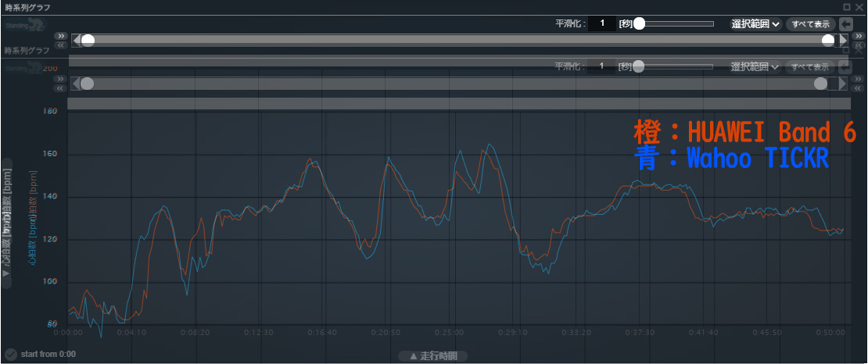Click the '0:37:30' time axis label

(x=640, y=333)
